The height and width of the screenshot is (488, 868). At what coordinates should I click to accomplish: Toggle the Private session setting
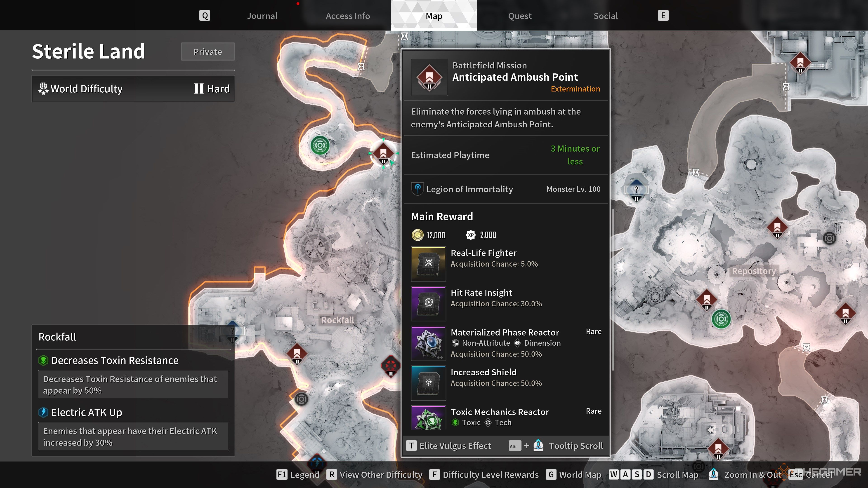tap(208, 52)
